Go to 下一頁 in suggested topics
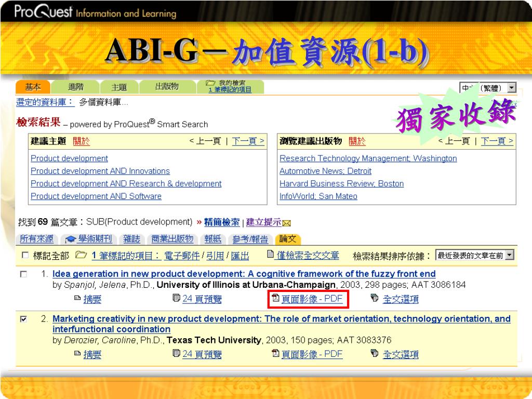The image size is (532, 399). click(248, 141)
